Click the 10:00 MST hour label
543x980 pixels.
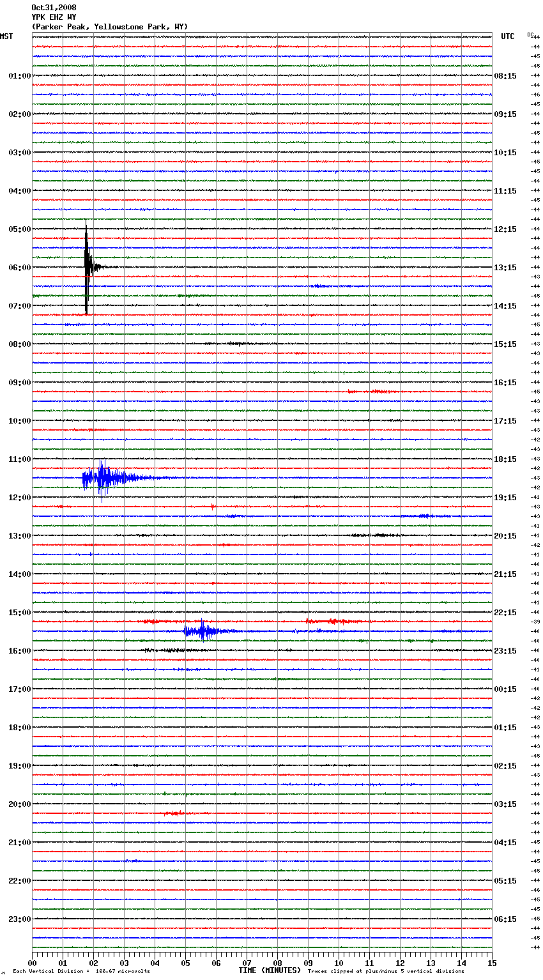(20, 421)
